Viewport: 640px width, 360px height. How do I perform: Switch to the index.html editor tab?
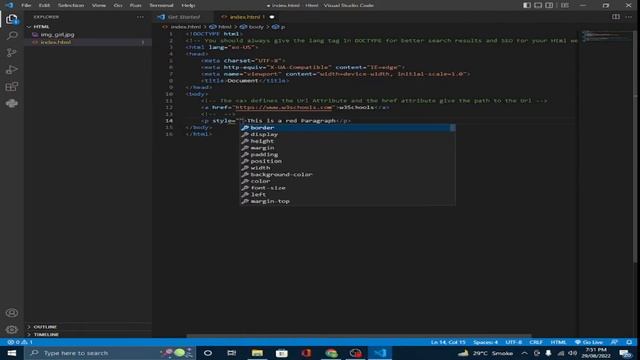pyautogui.click(x=247, y=17)
